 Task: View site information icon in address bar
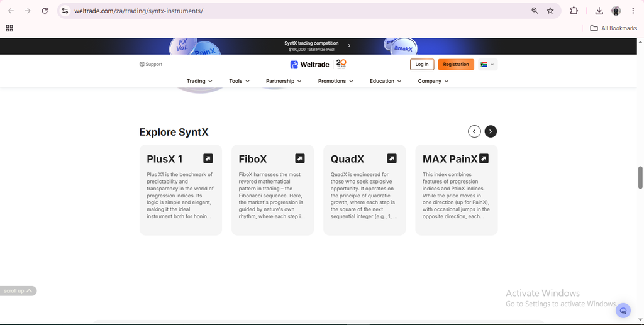(65, 11)
